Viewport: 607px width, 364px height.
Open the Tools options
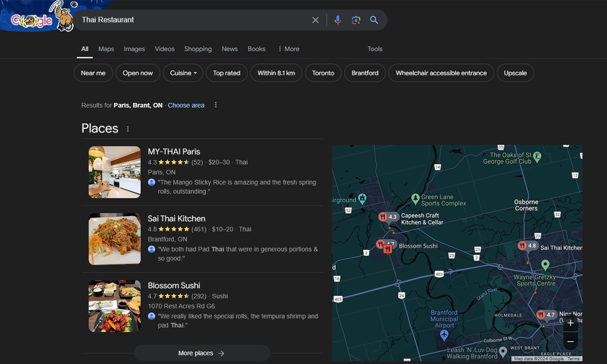375,49
